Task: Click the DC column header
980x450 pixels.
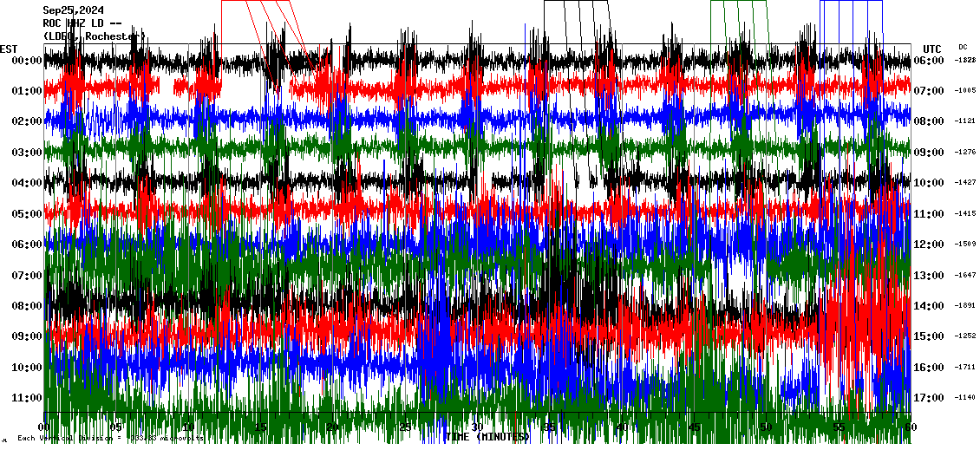Action: point(963,47)
